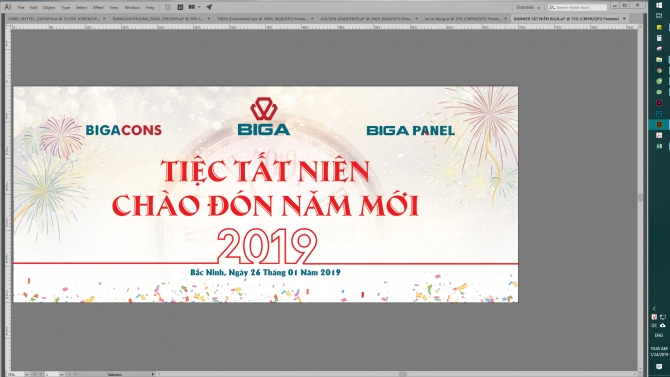Close the BANNER TẤT NIÊN BIGA.ai tab
The width and height of the screenshot is (670, 377).
tap(624, 19)
